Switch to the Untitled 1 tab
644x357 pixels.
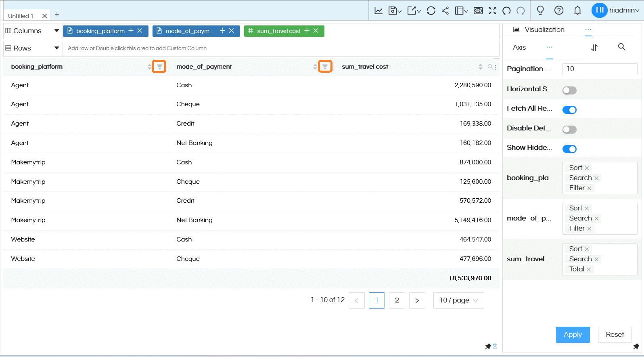[21, 16]
